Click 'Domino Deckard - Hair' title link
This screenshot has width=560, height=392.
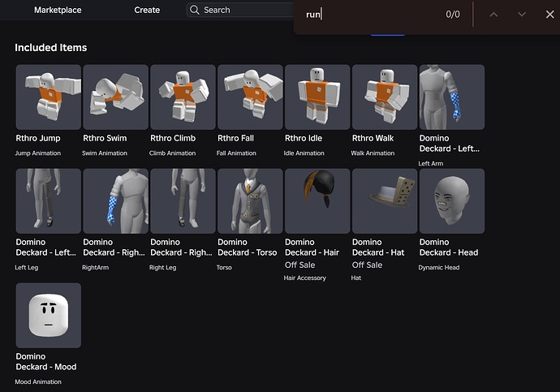point(312,247)
